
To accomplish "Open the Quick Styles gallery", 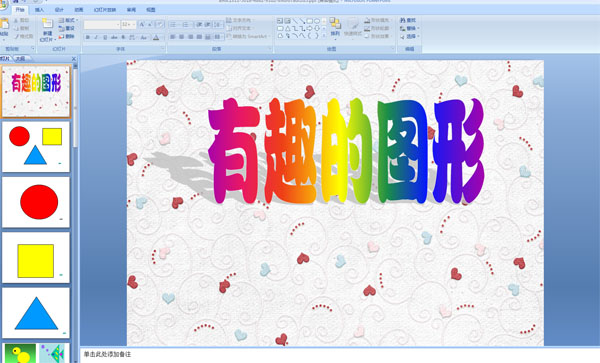I will 353,28.
